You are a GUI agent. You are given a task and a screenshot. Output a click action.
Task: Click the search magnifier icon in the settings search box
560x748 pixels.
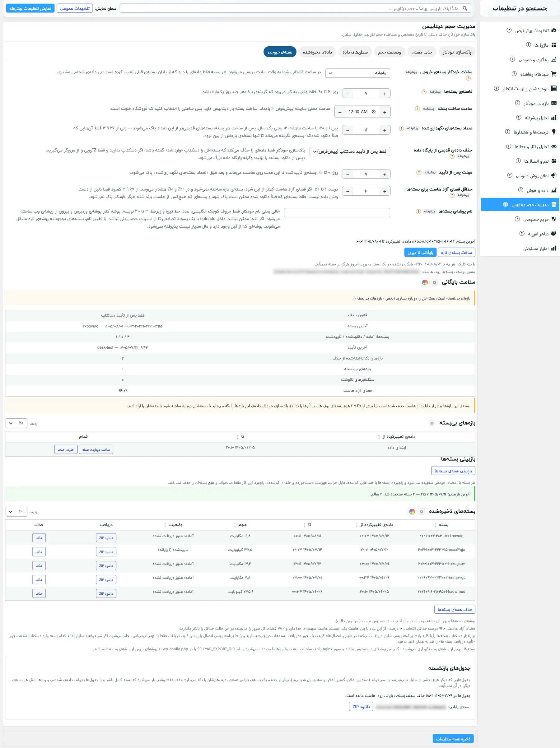coord(465,8)
